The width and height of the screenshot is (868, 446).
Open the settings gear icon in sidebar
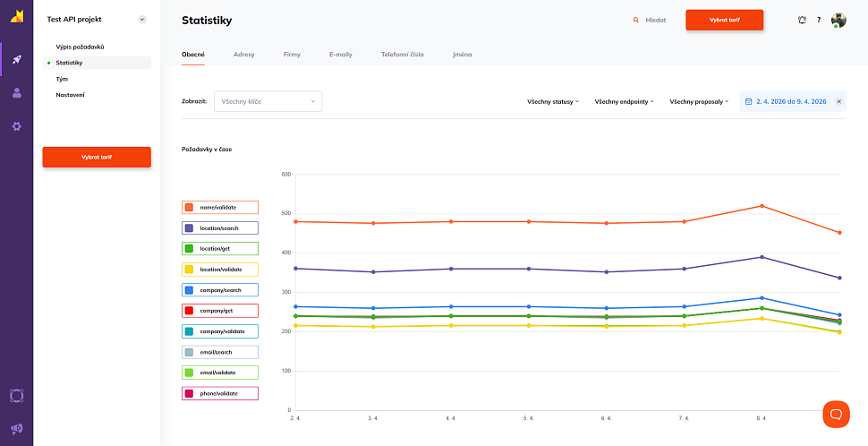point(16,126)
